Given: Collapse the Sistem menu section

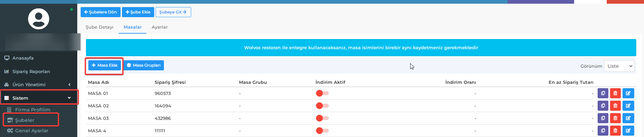Looking at the screenshot, I should click(x=39, y=98).
